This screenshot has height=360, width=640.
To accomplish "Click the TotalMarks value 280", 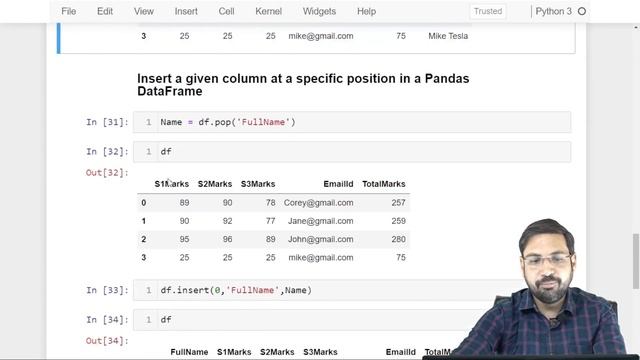I will point(398,239).
